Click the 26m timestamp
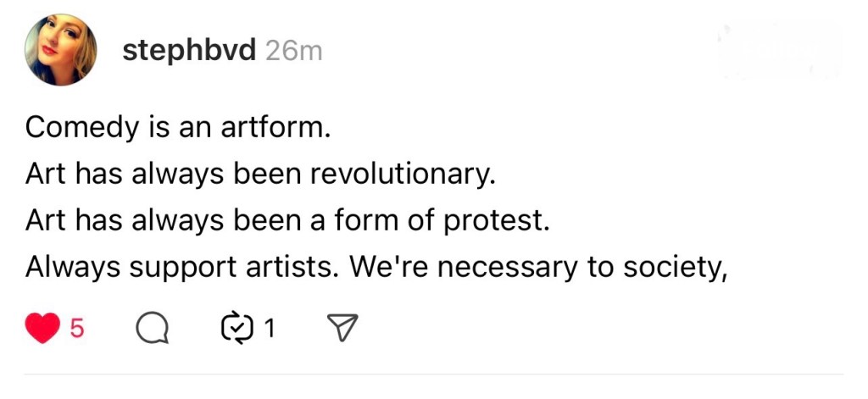This screenshot has width=868, height=399. click(293, 51)
